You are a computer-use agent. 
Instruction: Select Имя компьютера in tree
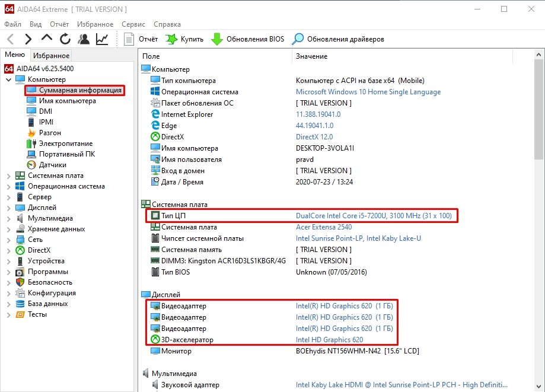(62, 101)
